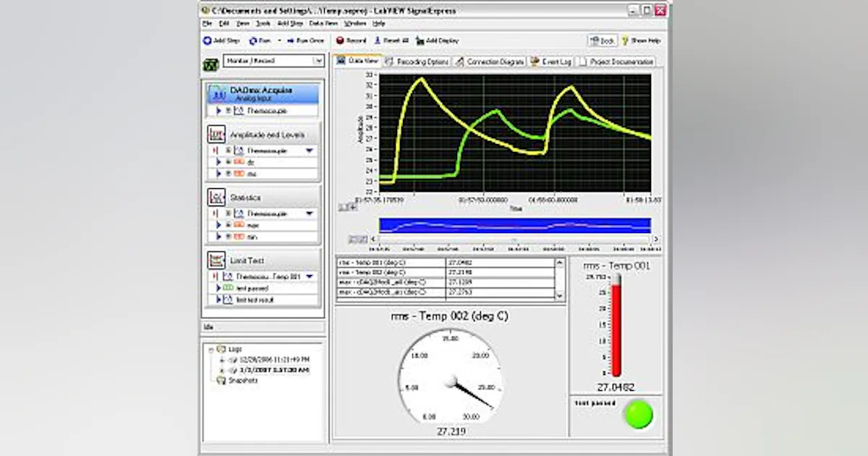
Task: Select the Amplitude and Levels step icon
Action: pos(216,135)
